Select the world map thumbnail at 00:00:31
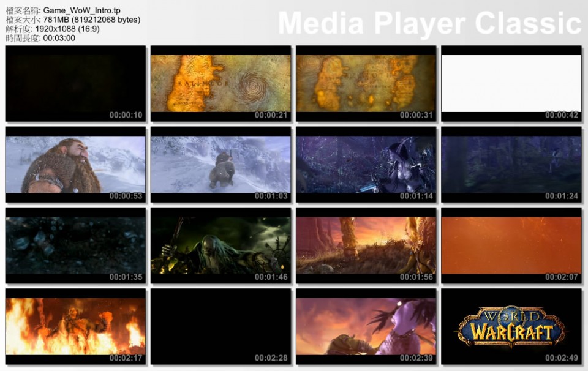 click(x=366, y=84)
